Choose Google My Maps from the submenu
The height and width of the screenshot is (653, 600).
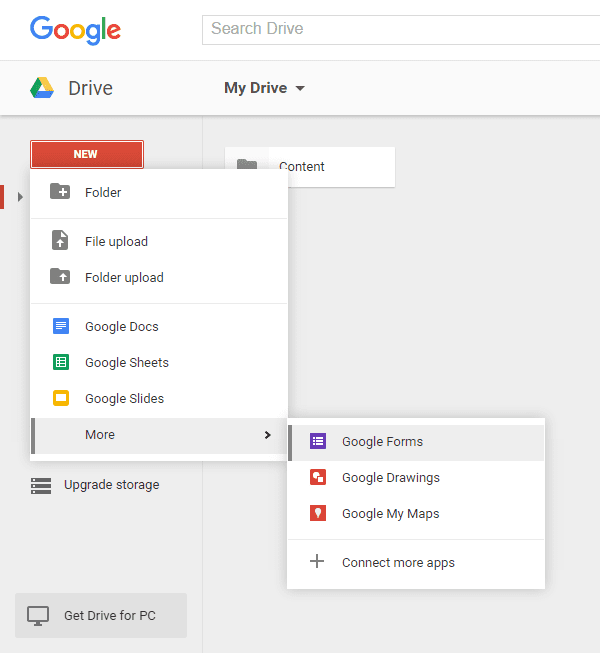point(416,514)
